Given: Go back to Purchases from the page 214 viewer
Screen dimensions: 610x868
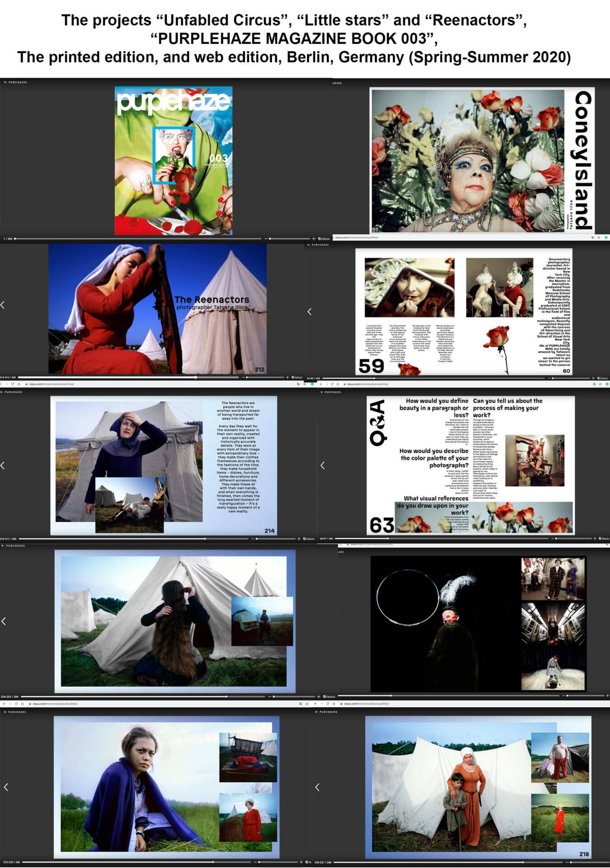Looking at the screenshot, I should [x=12, y=392].
